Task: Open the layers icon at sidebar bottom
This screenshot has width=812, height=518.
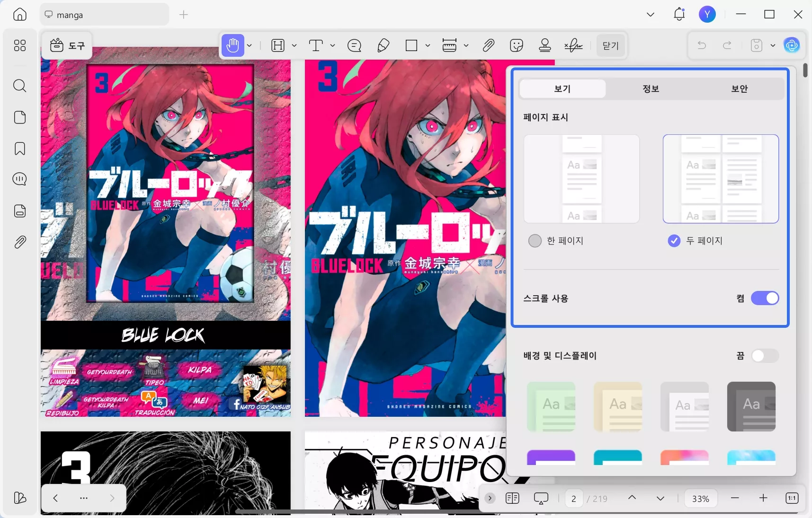Action: click(20, 498)
